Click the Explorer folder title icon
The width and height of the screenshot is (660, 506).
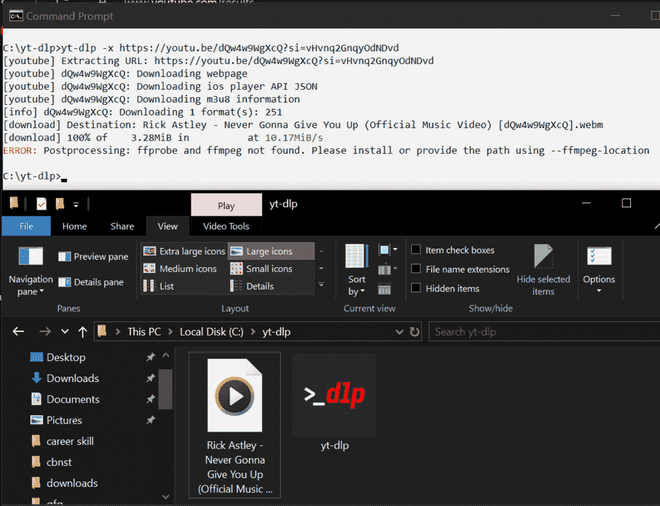coord(14,203)
